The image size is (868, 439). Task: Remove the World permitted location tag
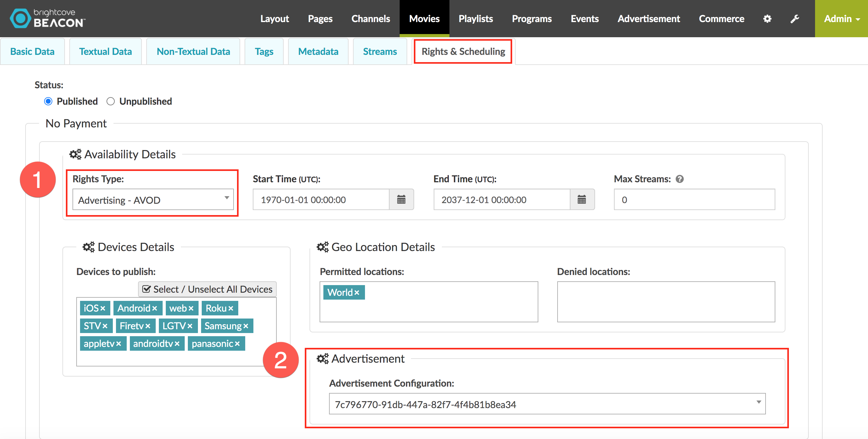(x=357, y=293)
